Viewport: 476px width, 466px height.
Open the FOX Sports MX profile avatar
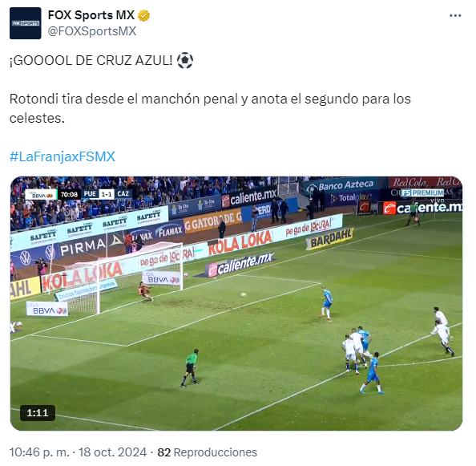pos(25,23)
